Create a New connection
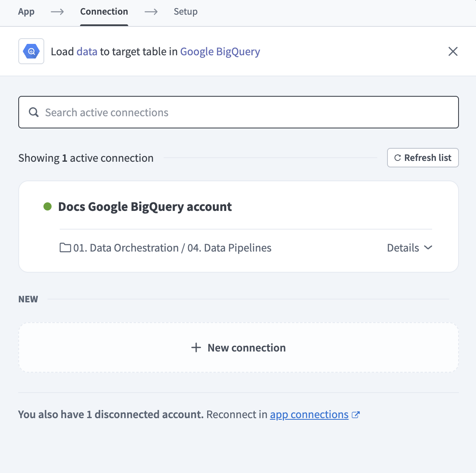476x473 pixels. point(238,347)
